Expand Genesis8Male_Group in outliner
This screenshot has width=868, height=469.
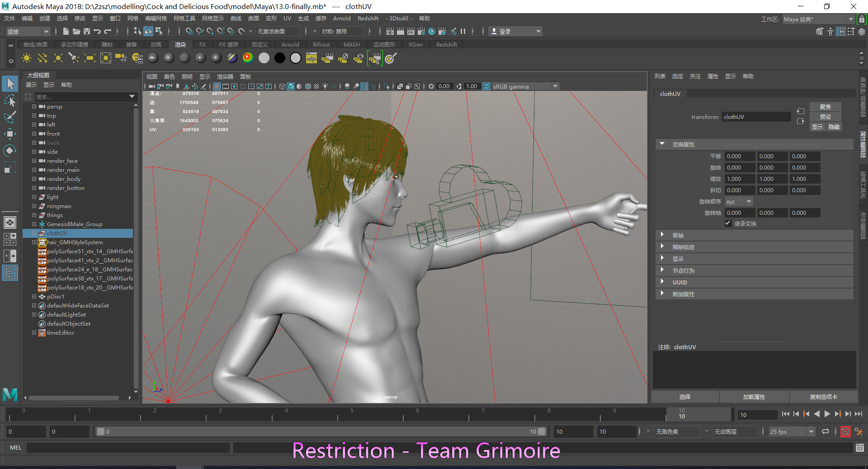click(x=34, y=224)
